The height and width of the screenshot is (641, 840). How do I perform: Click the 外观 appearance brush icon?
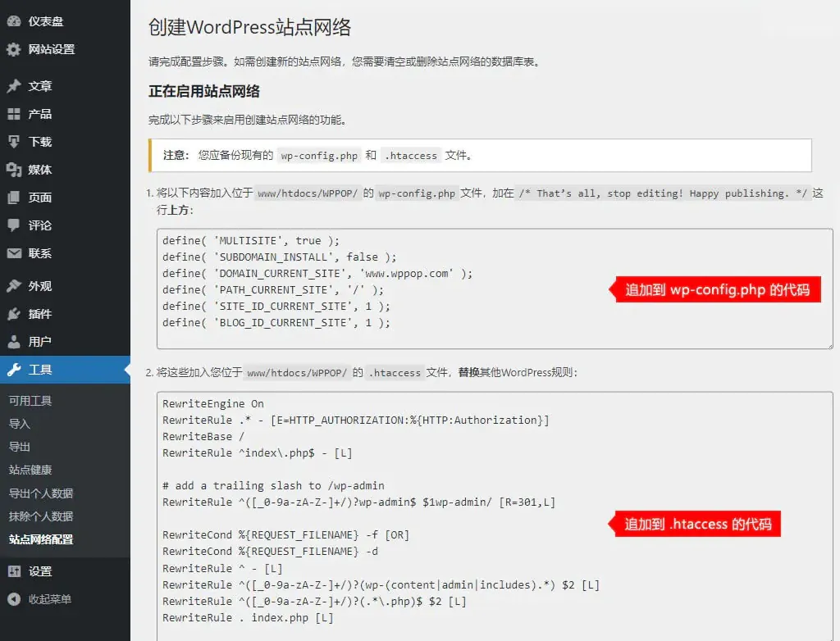point(12,285)
